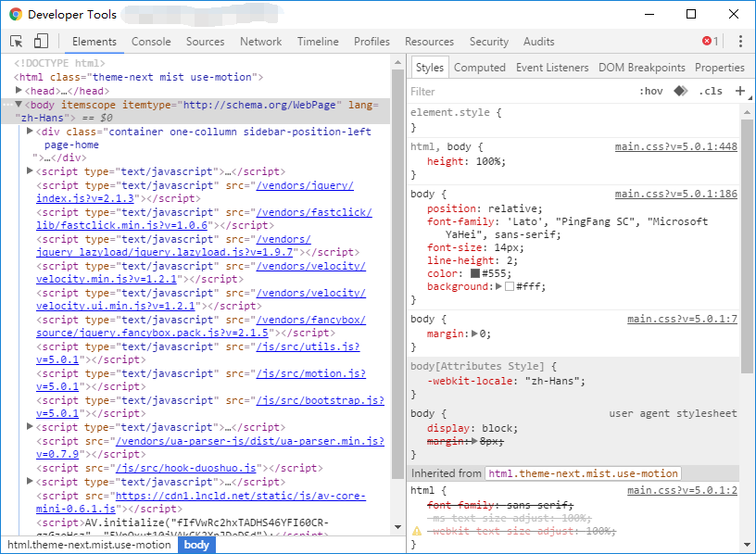Open the ua-parser.min.js script link
This screenshot has height=554, width=756.
250,441
